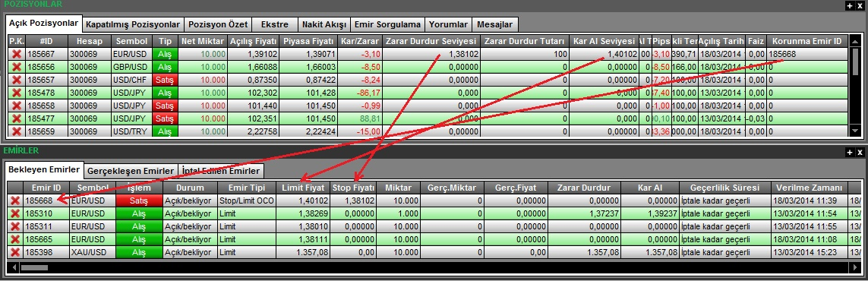Click positions table scrollbar down arrow
The width and height of the screenshot is (868, 281).
point(856,131)
